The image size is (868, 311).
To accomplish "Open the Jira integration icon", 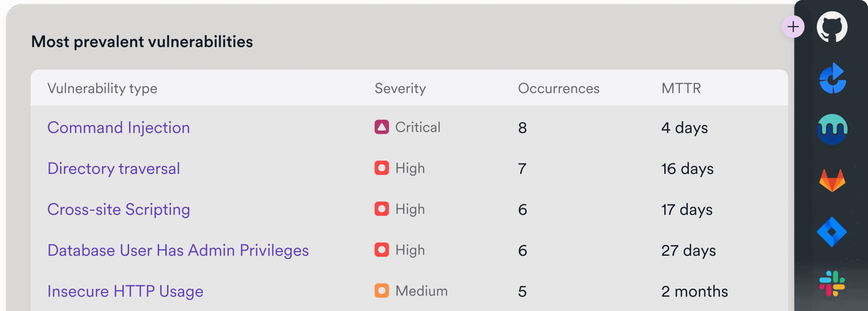I will (832, 232).
